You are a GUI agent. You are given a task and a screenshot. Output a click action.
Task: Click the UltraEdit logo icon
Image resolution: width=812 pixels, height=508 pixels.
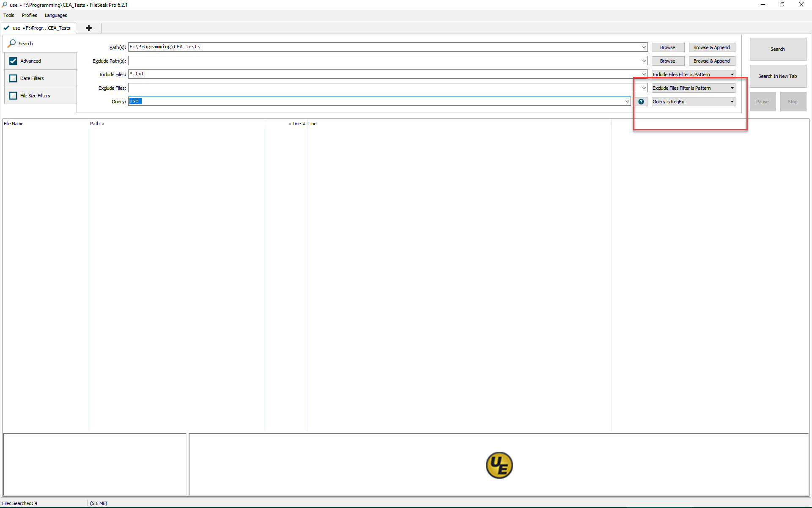pyautogui.click(x=499, y=465)
